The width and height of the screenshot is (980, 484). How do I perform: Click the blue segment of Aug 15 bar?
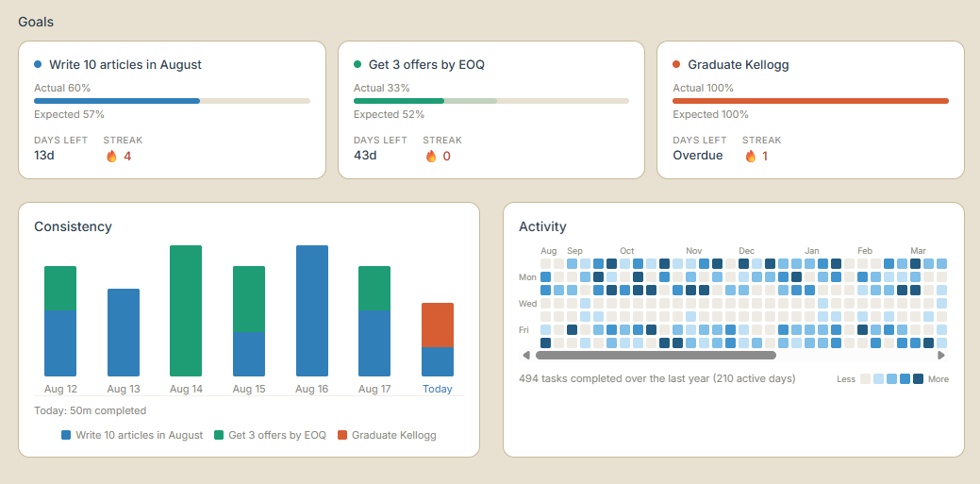tap(249, 354)
